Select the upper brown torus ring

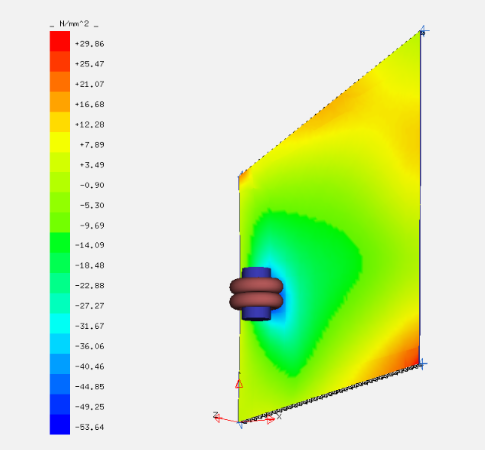point(256,286)
